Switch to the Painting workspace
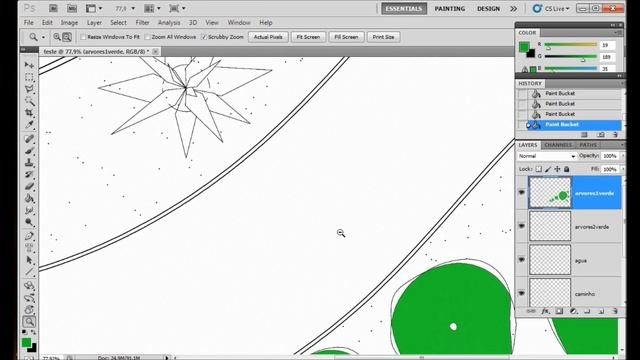This screenshot has height=360, width=640. pyautogui.click(x=449, y=8)
